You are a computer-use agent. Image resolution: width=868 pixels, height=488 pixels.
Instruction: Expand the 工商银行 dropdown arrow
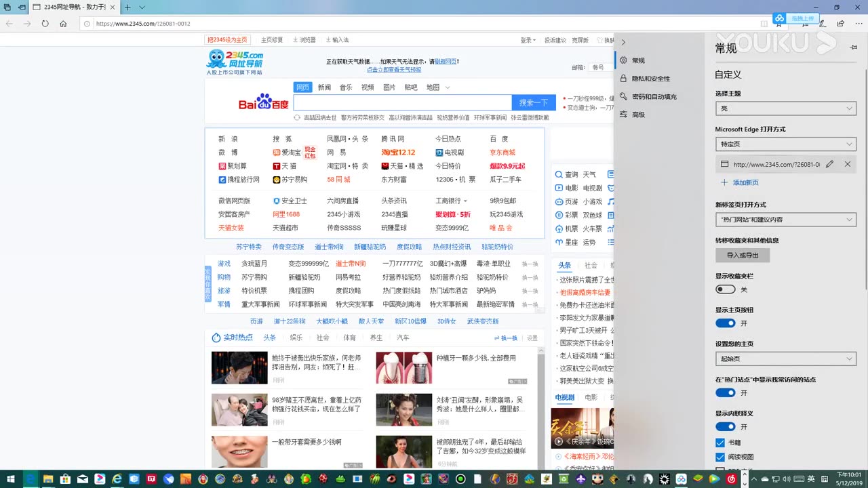click(x=466, y=201)
